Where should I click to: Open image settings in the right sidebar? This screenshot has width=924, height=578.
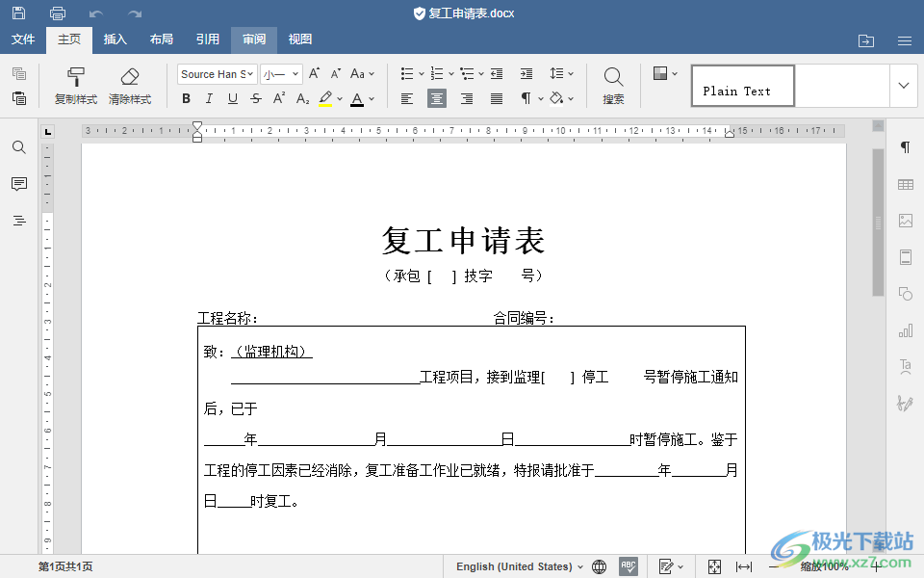(x=905, y=221)
